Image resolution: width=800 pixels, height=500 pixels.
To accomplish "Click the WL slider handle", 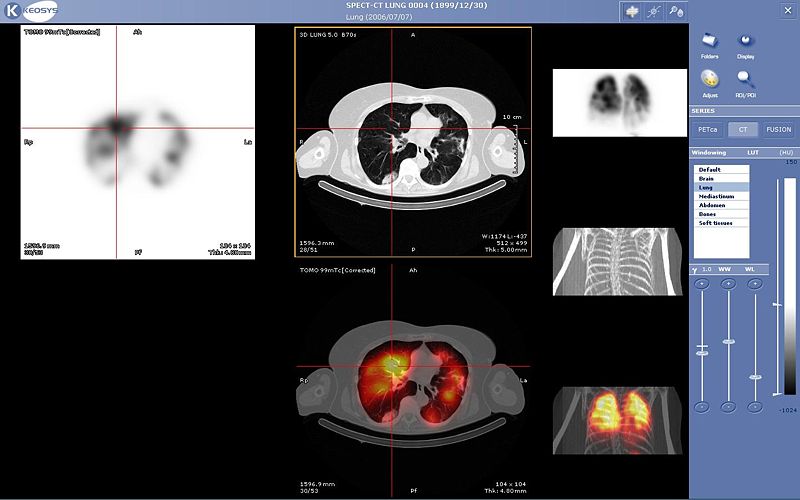I will [755, 377].
